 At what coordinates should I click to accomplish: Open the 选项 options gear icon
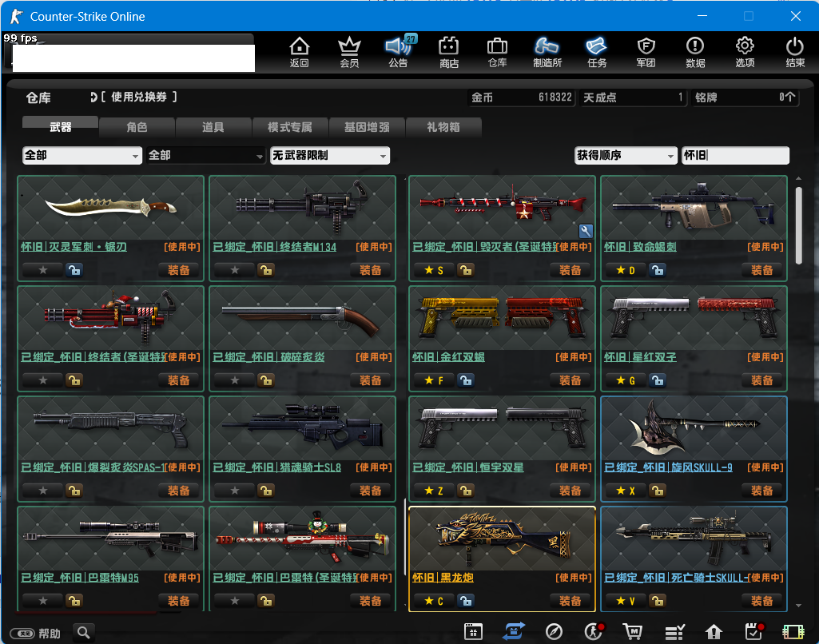pos(745,52)
